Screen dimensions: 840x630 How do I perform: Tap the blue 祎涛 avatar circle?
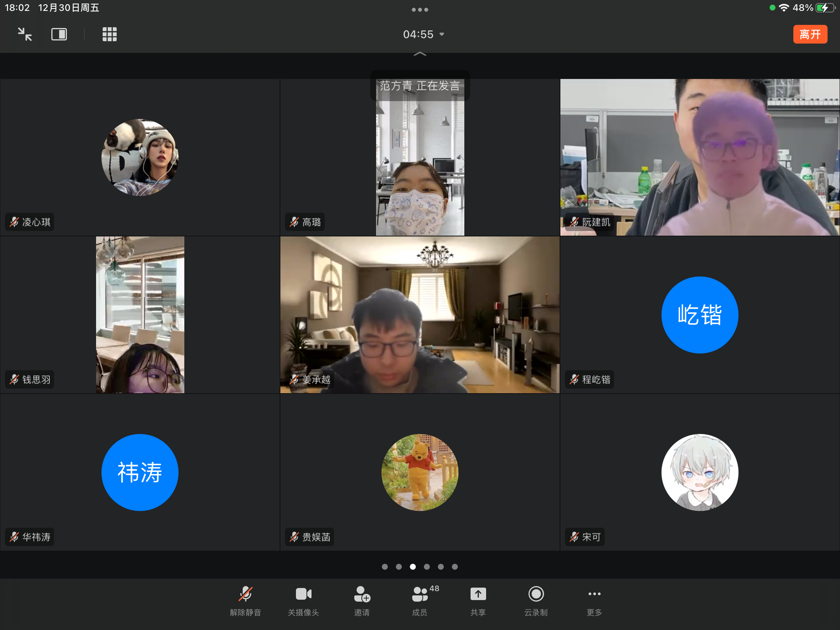click(x=140, y=472)
